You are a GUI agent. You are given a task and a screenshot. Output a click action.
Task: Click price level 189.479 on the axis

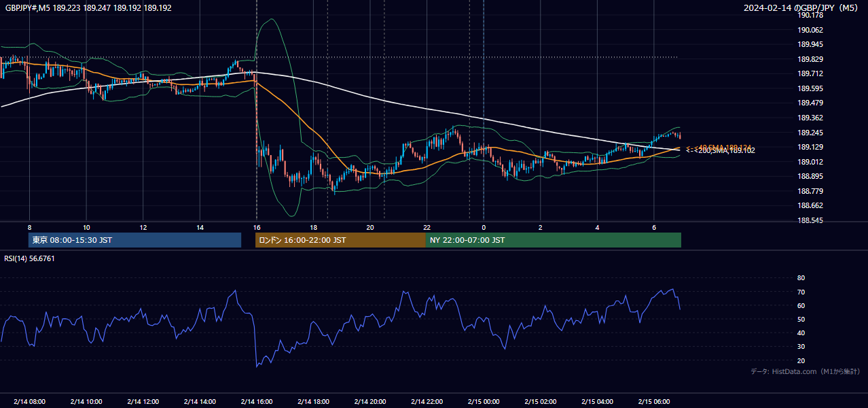click(x=810, y=103)
